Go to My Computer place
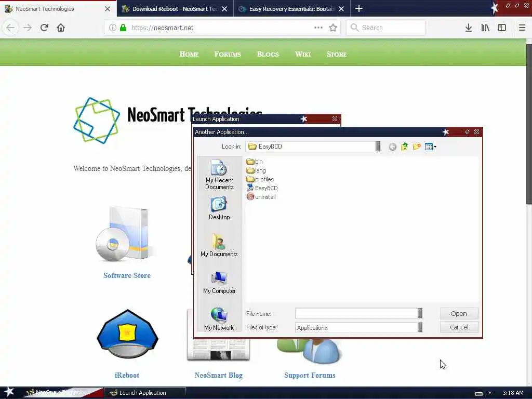This screenshot has height=399, width=532. [x=219, y=282]
